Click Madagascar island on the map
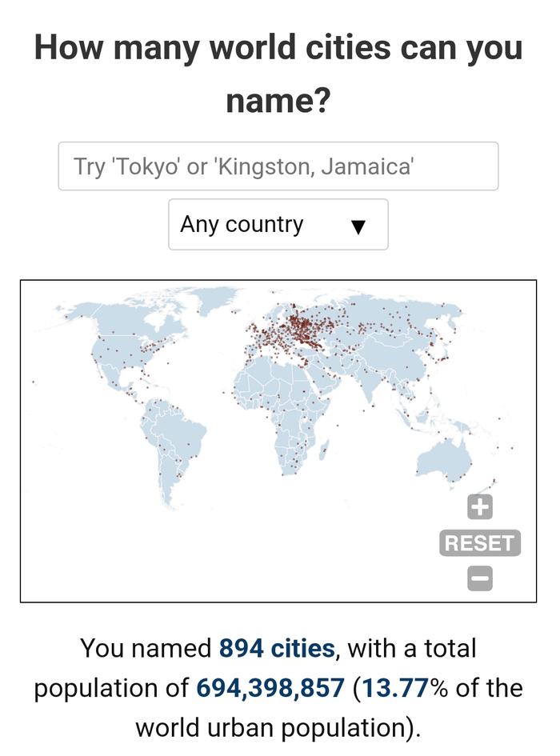This screenshot has width=560, height=756. [x=324, y=453]
